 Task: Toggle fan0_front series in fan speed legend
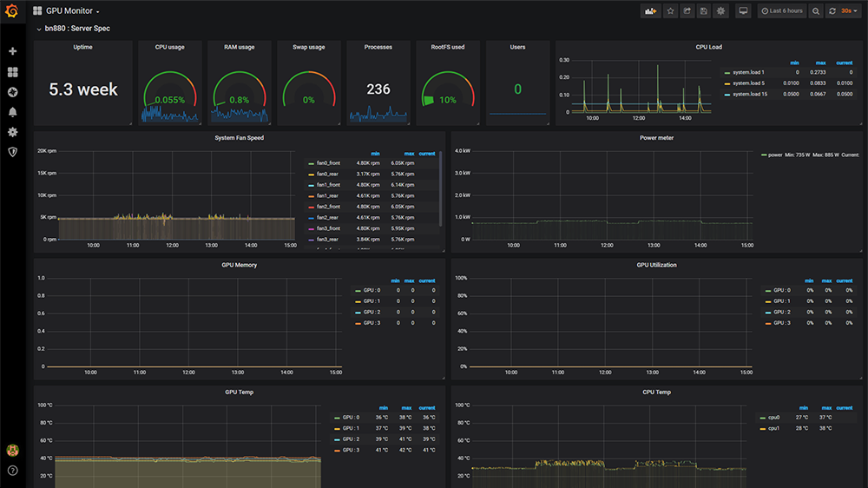click(x=328, y=163)
